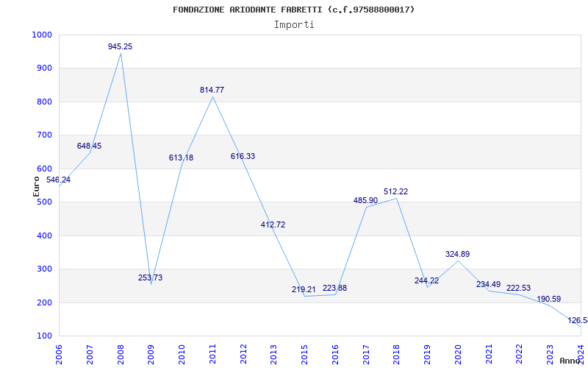The width and height of the screenshot is (588, 368).
Task: Click the 945.25 data label
Action: [120, 46]
